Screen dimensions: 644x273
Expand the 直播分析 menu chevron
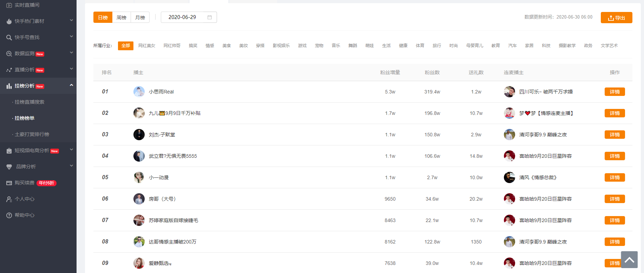pyautogui.click(x=71, y=69)
